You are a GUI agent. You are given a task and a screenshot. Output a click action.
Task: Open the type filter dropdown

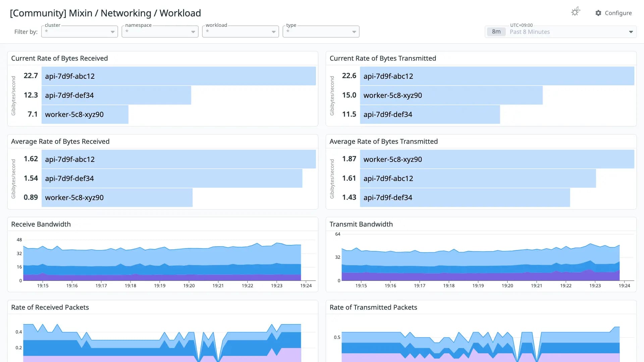(321, 32)
